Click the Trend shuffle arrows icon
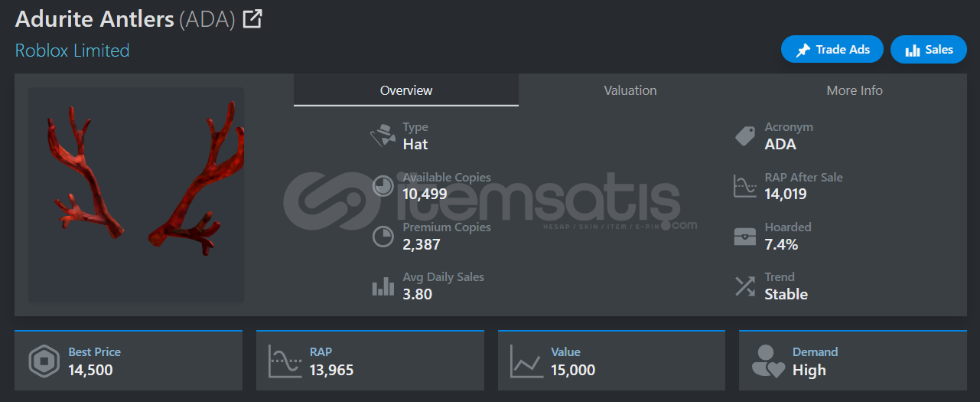Viewport: 980px width, 402px height. point(745,286)
